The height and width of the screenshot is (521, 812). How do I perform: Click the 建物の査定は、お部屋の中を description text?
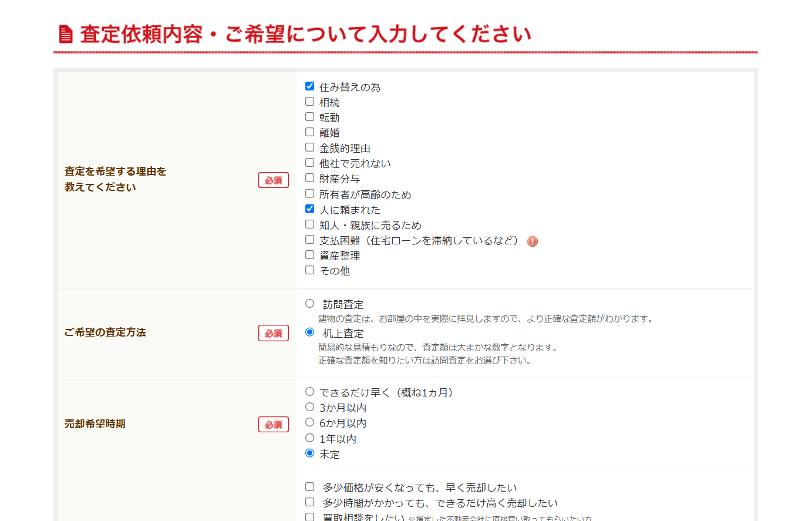pos(486,319)
